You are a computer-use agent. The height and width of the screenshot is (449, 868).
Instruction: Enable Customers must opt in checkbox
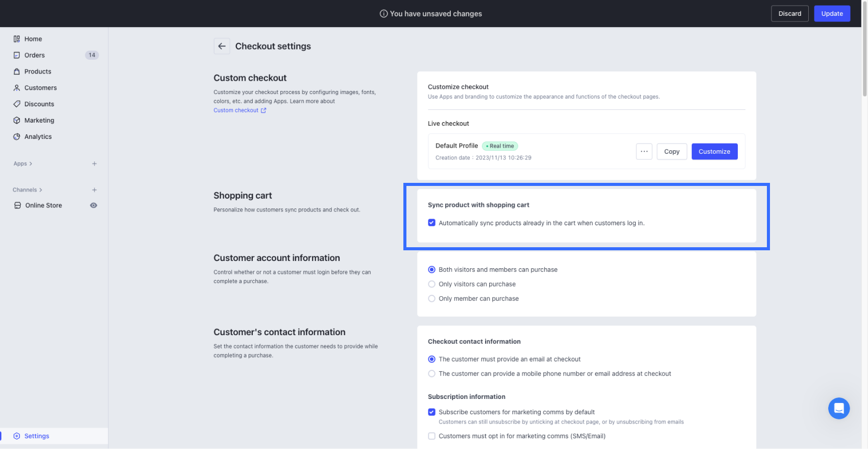431,436
